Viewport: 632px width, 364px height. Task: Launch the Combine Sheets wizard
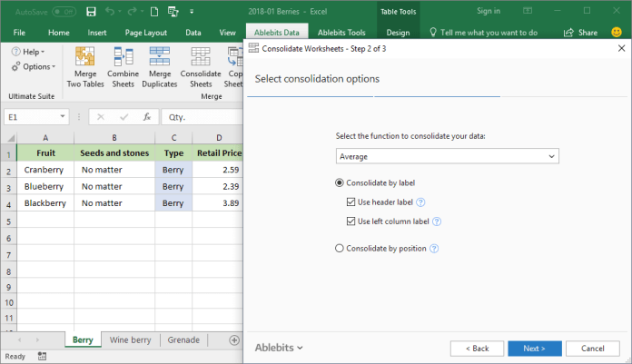[x=123, y=67]
